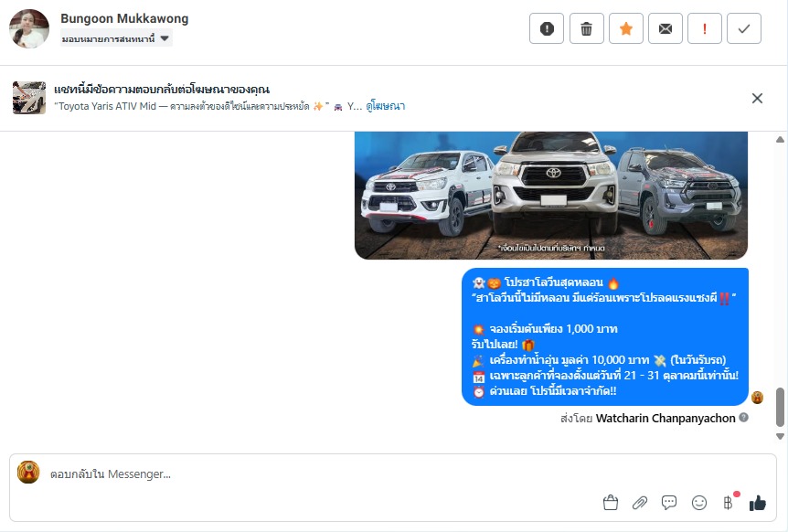Open the emoji picker smiley icon
Screen dimensions: 788x532
click(699, 503)
